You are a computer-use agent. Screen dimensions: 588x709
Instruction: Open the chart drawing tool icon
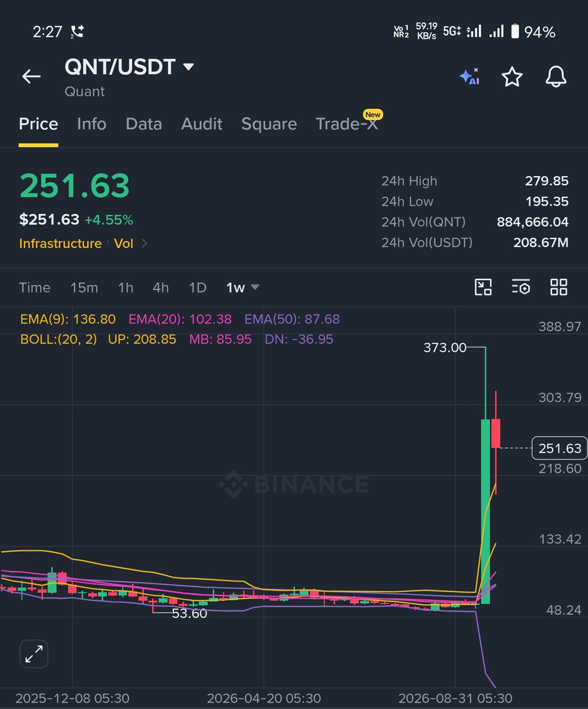pyautogui.click(x=484, y=287)
